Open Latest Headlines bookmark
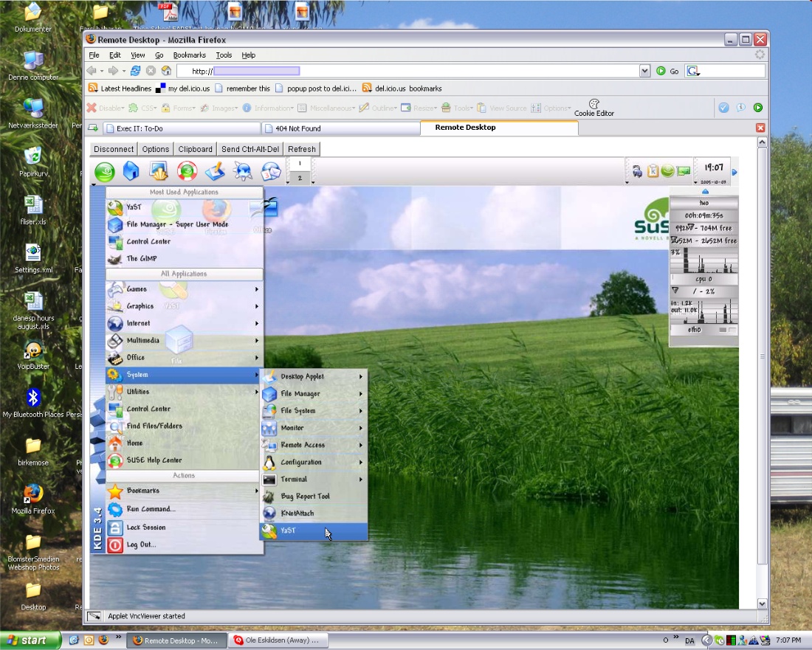Screen dimensions: 812x650 click(x=120, y=89)
